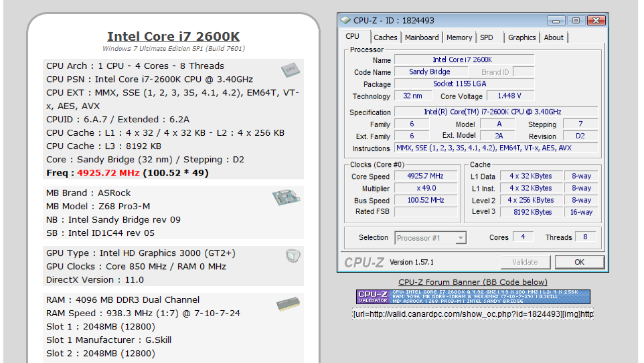Click the Core Voltage value 1.448 V
The height and width of the screenshot is (363, 644).
[510, 96]
